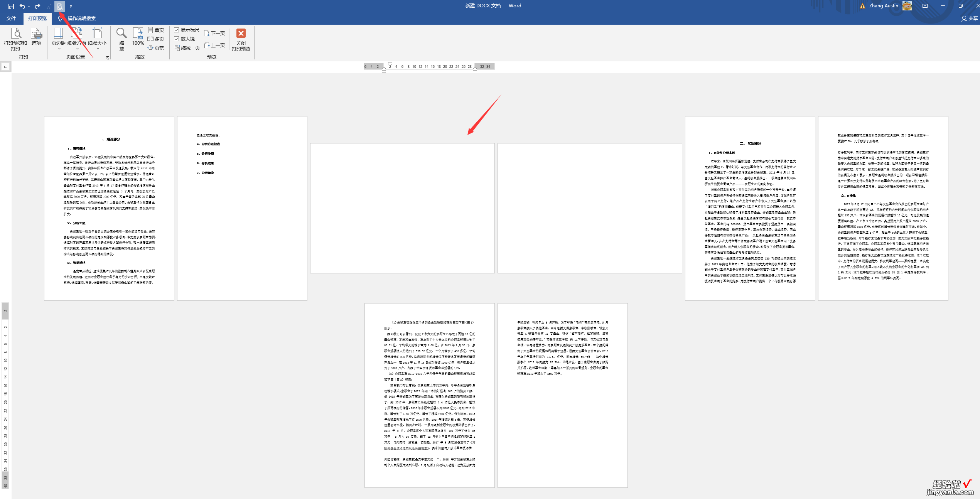Select the bottom page starting with (1)余额宝

tap(430, 395)
